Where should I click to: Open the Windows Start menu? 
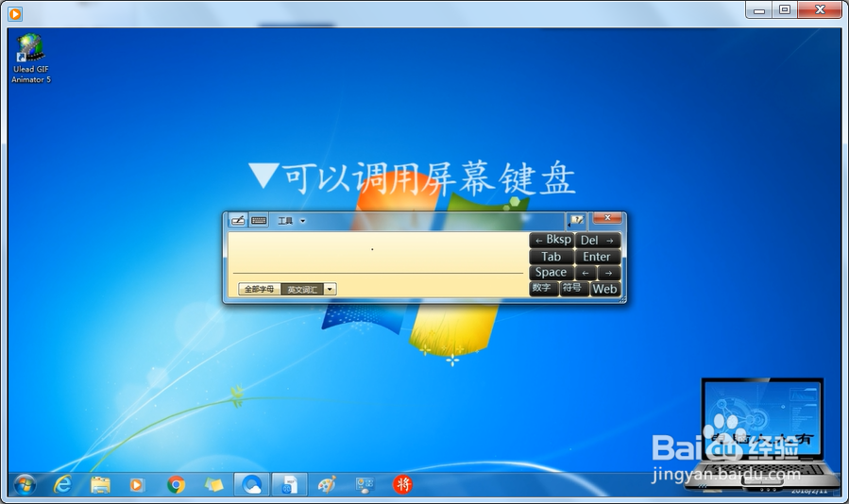point(25,484)
